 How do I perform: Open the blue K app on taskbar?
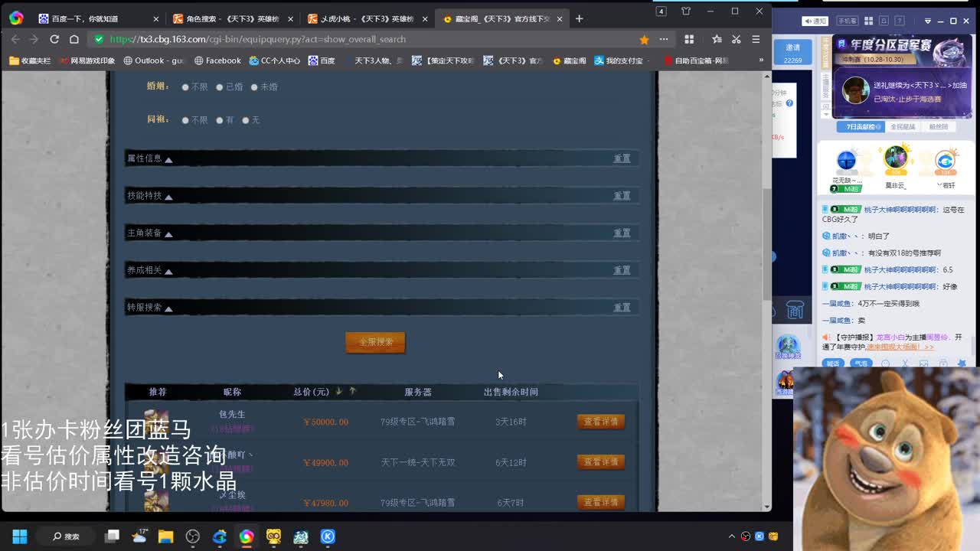click(x=328, y=536)
